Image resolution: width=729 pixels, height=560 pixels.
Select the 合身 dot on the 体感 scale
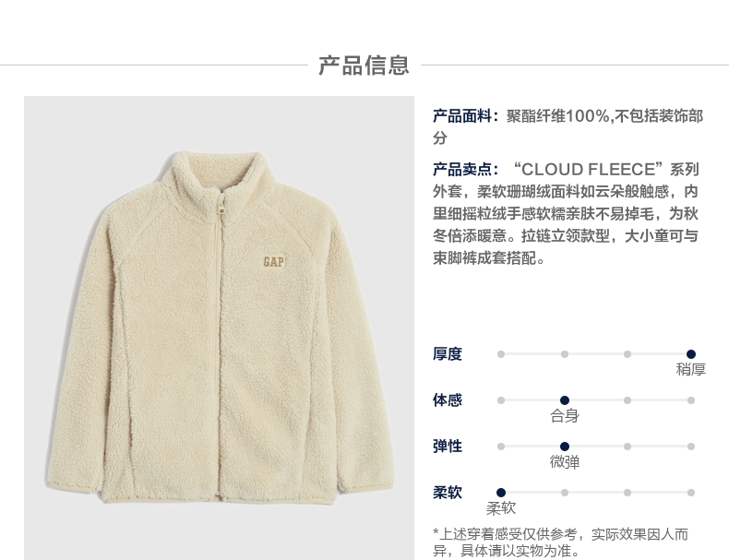565,400
